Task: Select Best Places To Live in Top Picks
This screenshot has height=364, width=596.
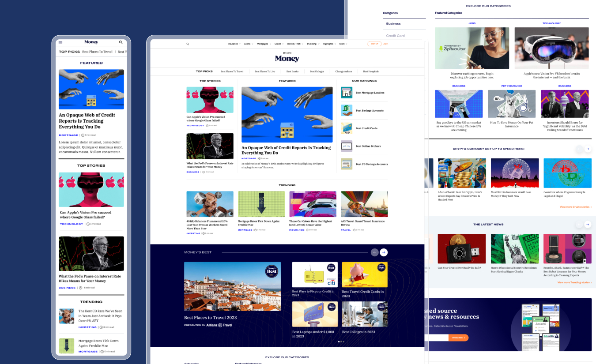Action: [265, 71]
